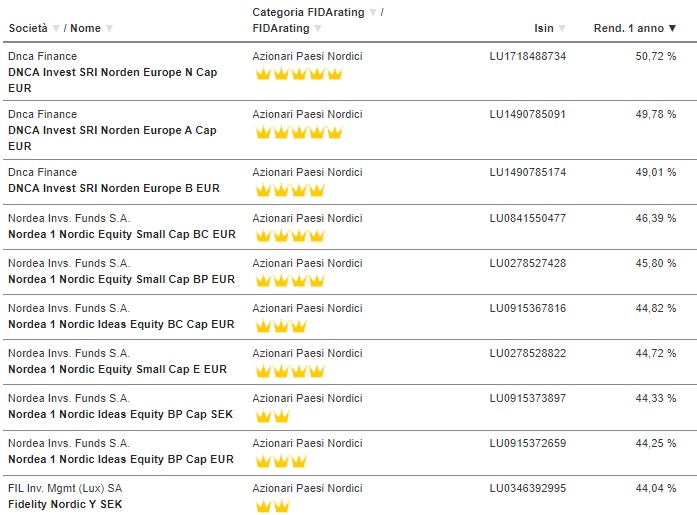Sort by FIDArating column arrow
The width and height of the screenshot is (697, 515).
click(x=318, y=28)
